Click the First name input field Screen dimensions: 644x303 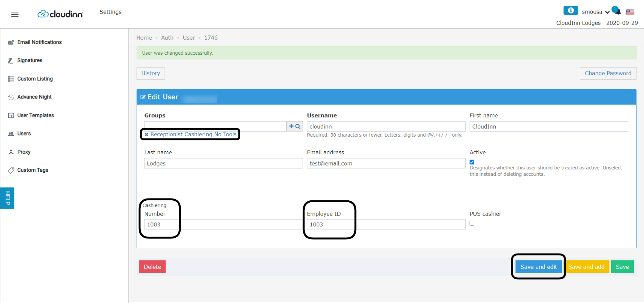pyautogui.click(x=549, y=126)
